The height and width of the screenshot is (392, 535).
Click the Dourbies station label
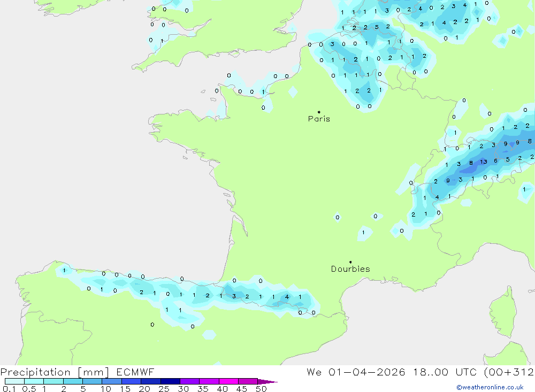[x=350, y=269]
